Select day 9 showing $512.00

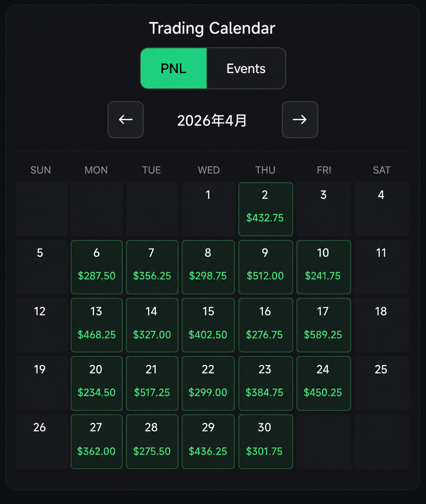(266, 267)
